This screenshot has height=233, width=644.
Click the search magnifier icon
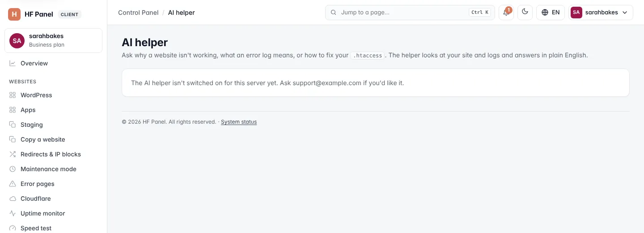333,13
